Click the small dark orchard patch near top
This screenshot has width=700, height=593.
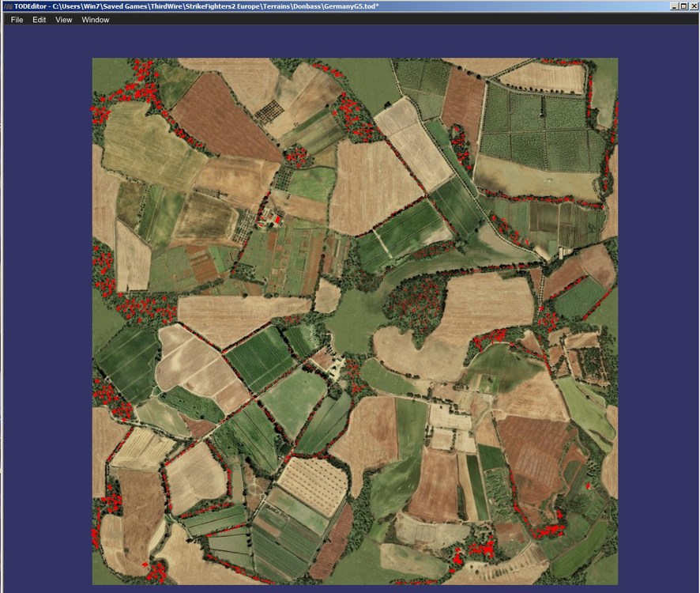click(269, 111)
